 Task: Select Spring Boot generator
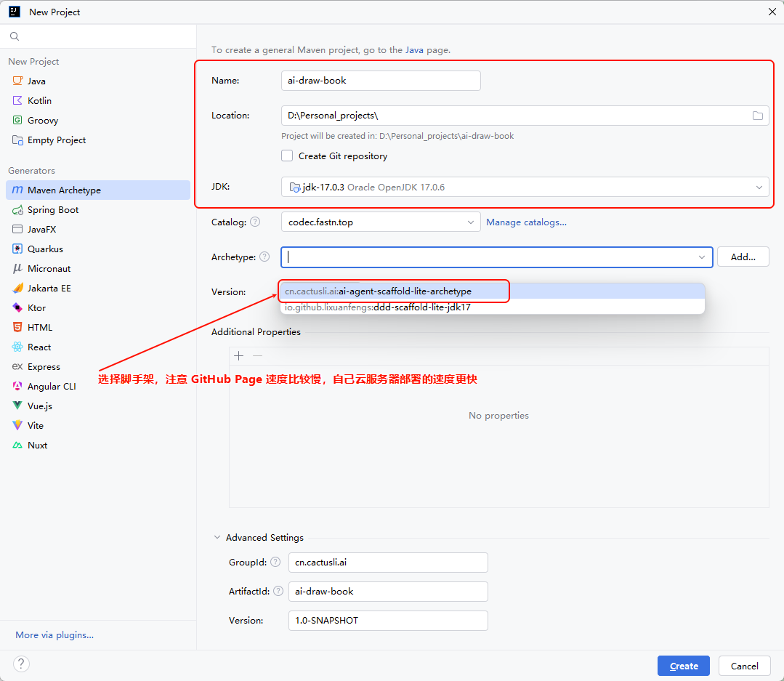click(x=98, y=209)
